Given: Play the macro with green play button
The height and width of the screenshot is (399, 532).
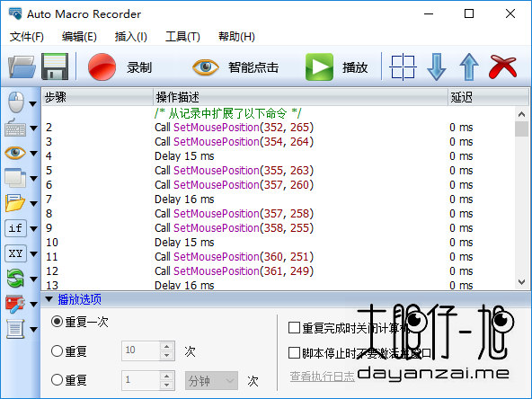Looking at the screenshot, I should pyautogui.click(x=319, y=66).
